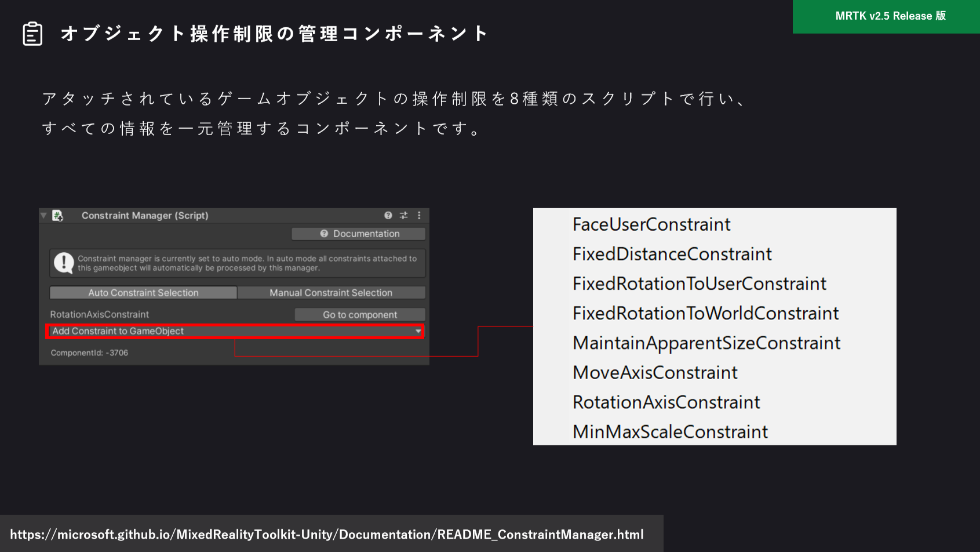The image size is (980, 552).
Task: Select the Auto Constraint Selection tab
Action: coord(143,293)
